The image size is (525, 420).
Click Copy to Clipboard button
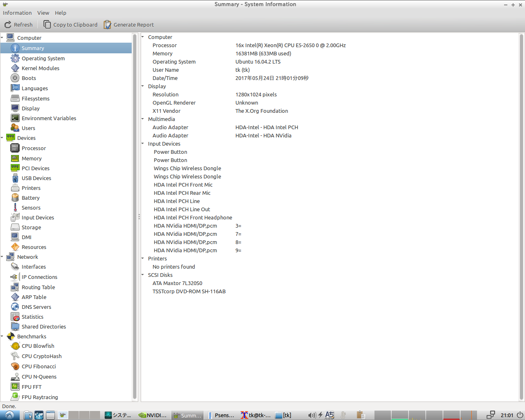[71, 25]
